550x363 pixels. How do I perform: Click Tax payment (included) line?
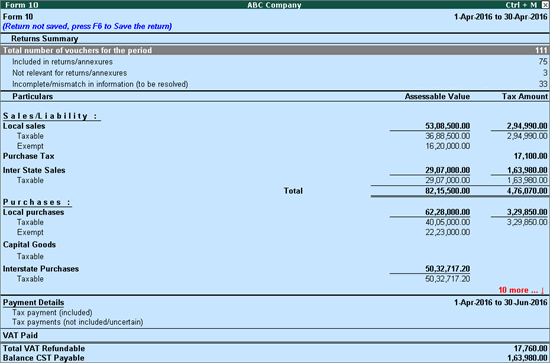coord(52,312)
